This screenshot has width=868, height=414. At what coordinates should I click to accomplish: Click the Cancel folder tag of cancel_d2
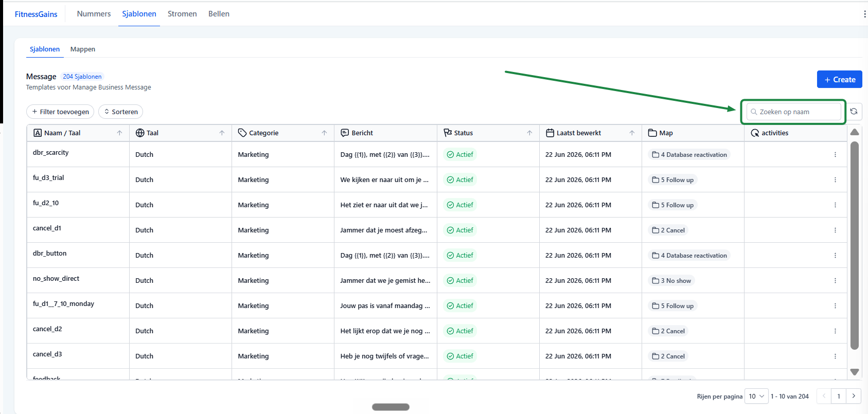pos(668,331)
